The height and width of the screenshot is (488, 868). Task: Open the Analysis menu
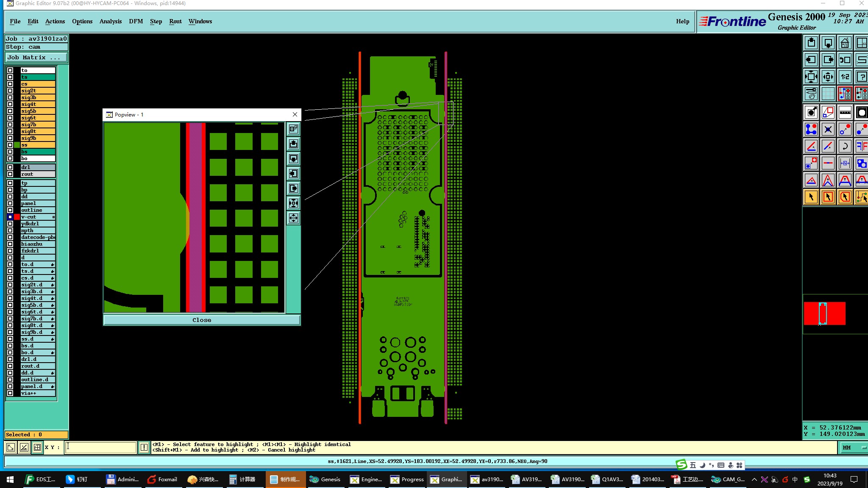click(110, 21)
